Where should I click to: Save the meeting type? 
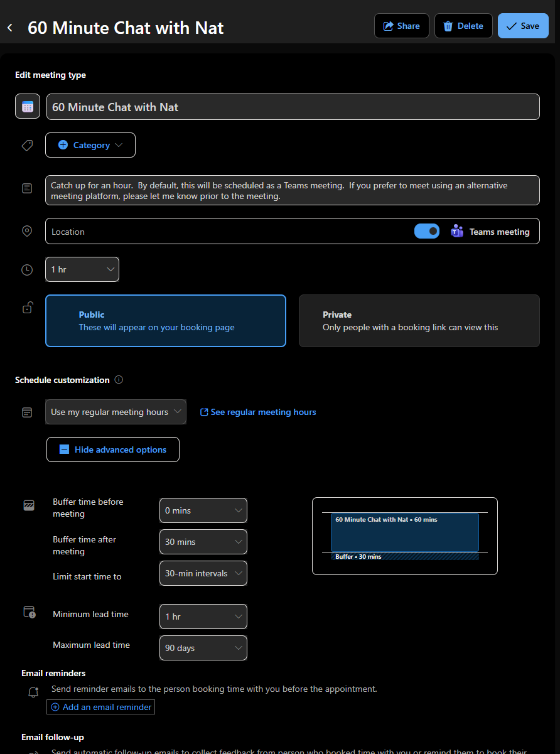coord(523,26)
